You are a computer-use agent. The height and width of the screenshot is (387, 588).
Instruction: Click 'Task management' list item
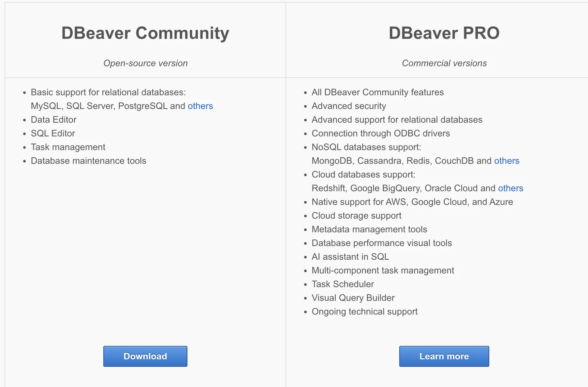point(68,147)
